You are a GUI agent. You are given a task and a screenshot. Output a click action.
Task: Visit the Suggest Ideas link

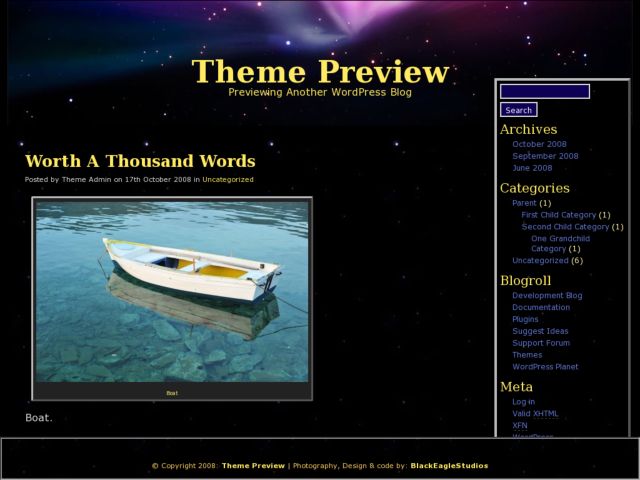tap(540, 331)
